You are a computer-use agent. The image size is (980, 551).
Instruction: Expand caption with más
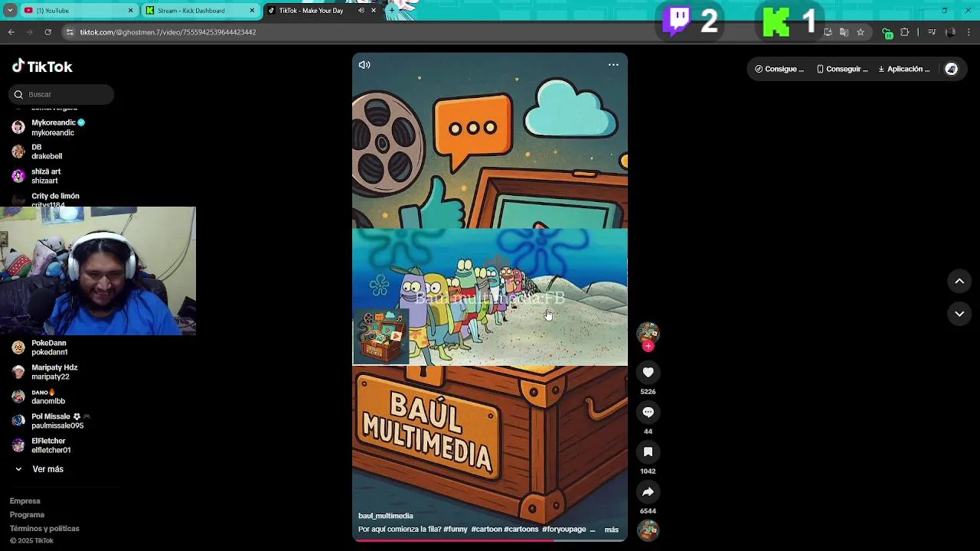[x=611, y=530]
